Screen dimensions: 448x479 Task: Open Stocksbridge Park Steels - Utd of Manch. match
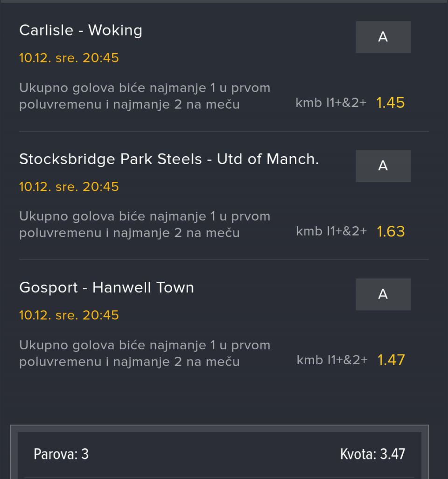coord(169,160)
